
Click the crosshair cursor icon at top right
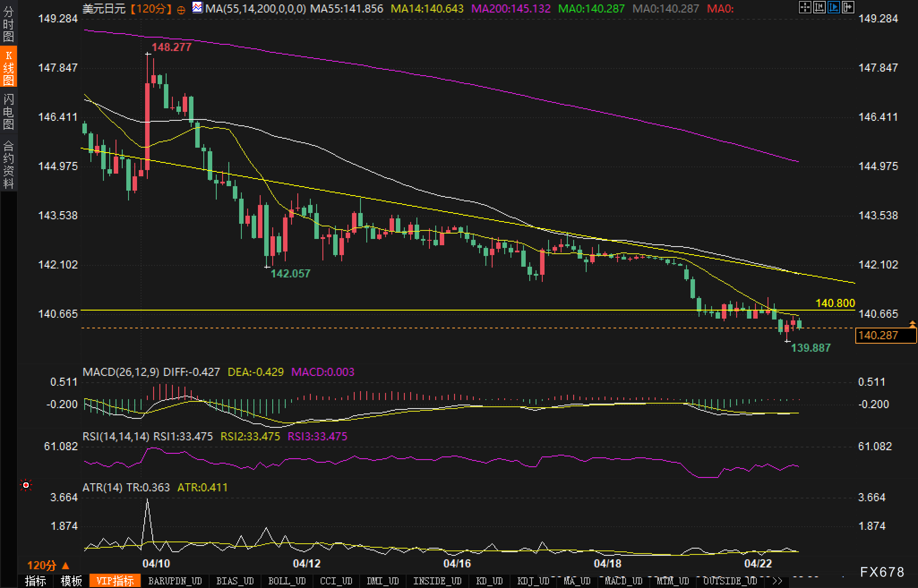coord(805,7)
